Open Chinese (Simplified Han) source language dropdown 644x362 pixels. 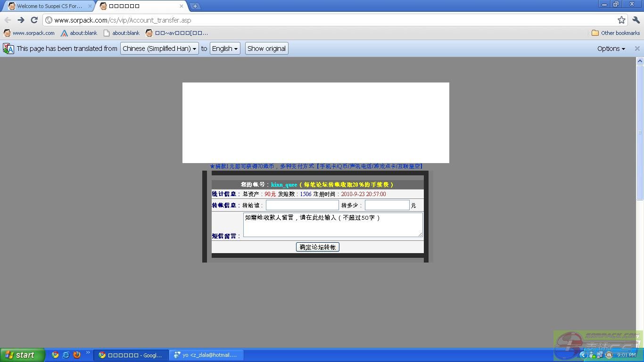[x=159, y=49]
